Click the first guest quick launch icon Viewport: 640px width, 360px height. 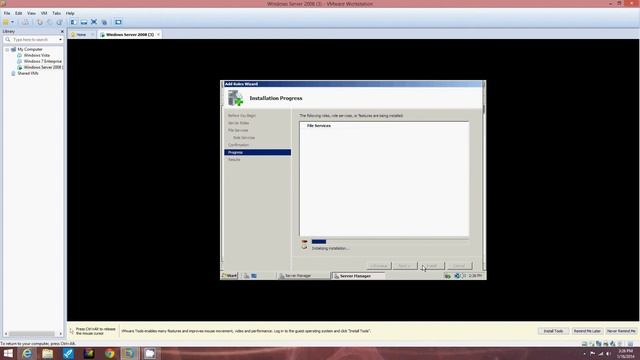247,276
